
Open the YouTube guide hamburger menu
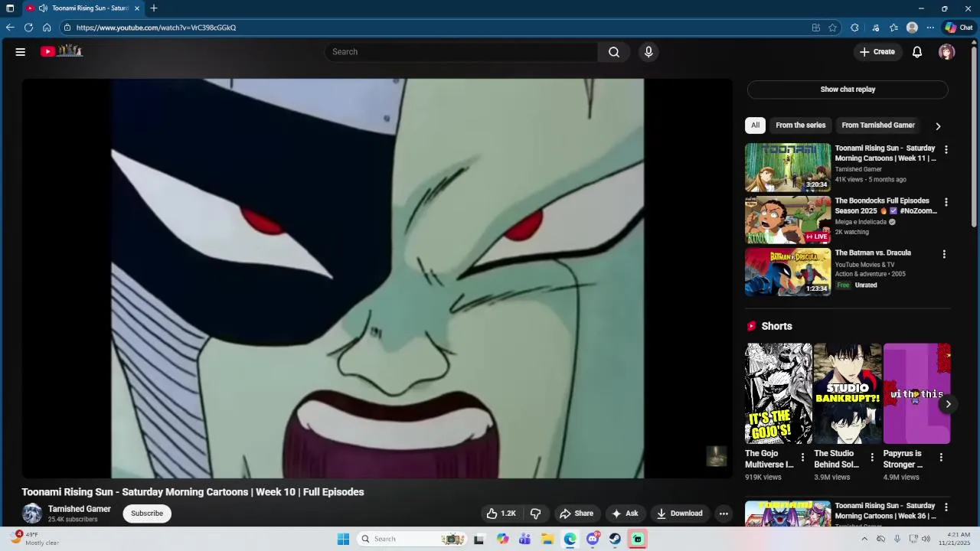point(21,52)
